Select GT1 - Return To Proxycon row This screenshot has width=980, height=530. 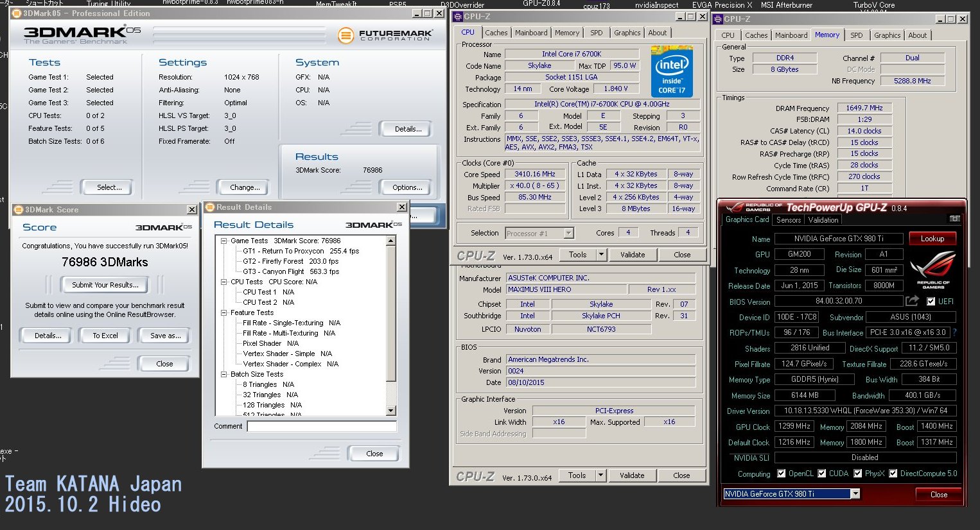[301, 251]
